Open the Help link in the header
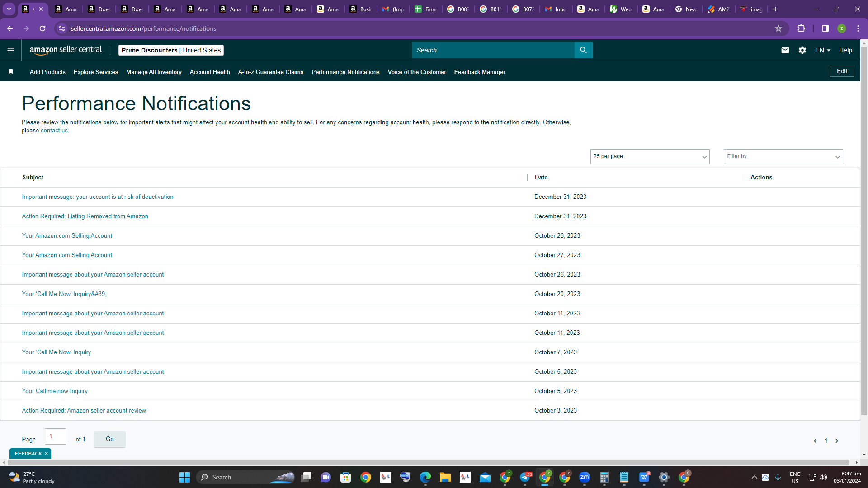Screen dimensions: 868x488 (845, 50)
